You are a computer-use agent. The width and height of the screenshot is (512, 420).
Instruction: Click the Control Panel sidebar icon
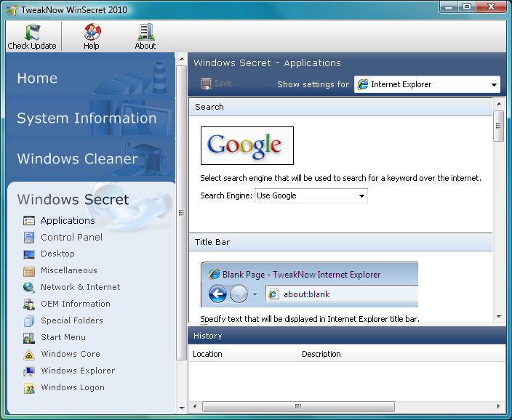tap(29, 238)
